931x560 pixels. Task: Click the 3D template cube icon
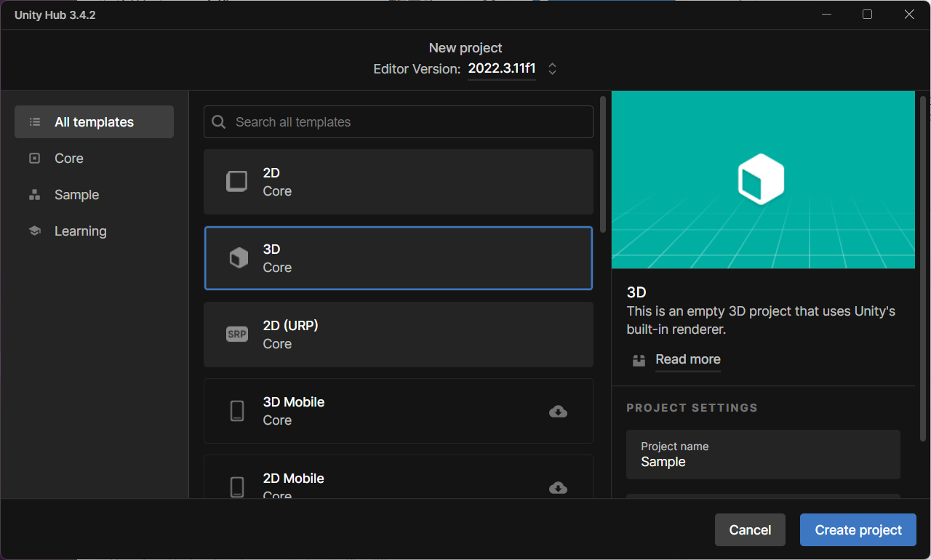[x=236, y=257]
